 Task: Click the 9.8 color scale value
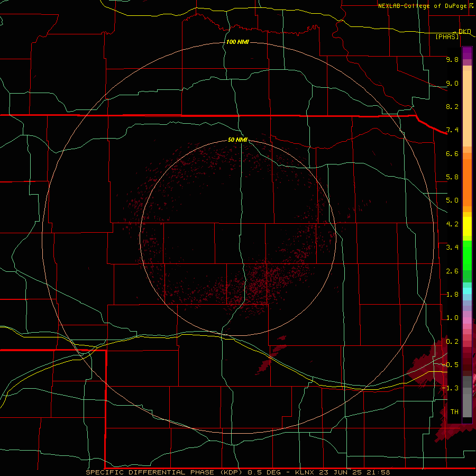pos(452,59)
